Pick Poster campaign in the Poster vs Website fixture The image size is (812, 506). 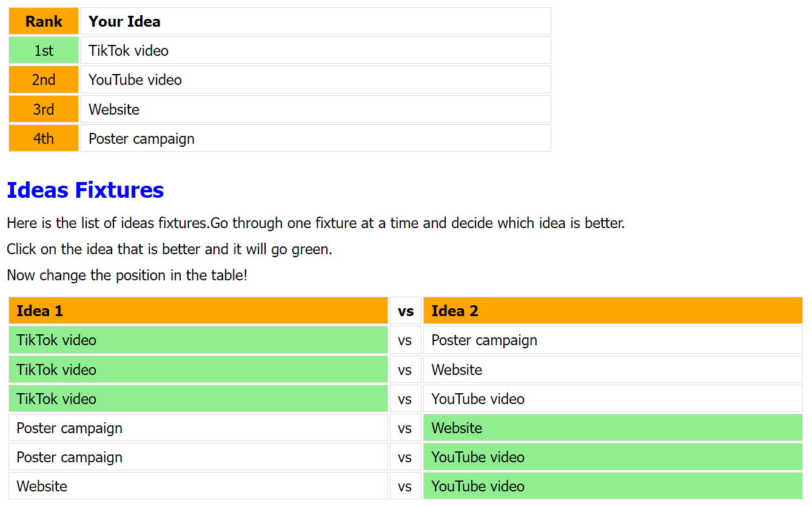pyautogui.click(x=198, y=428)
